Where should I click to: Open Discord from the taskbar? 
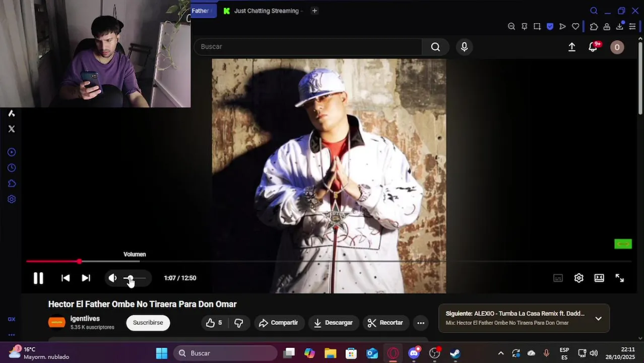pyautogui.click(x=414, y=353)
